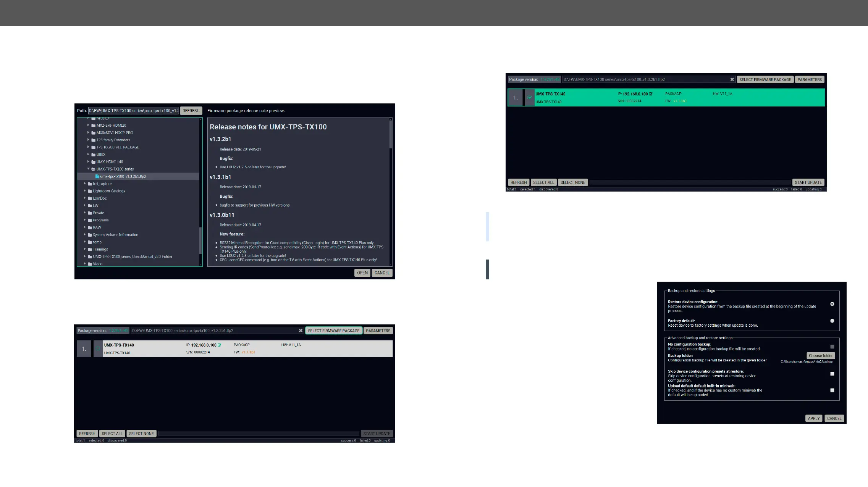
Task: Tick the unchecked device checkbox in the gray row
Action: point(98,348)
